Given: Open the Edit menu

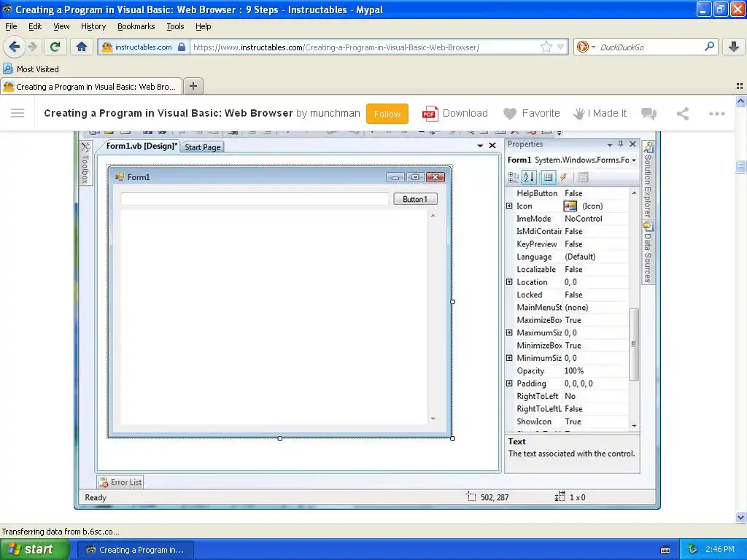Looking at the screenshot, I should [35, 26].
